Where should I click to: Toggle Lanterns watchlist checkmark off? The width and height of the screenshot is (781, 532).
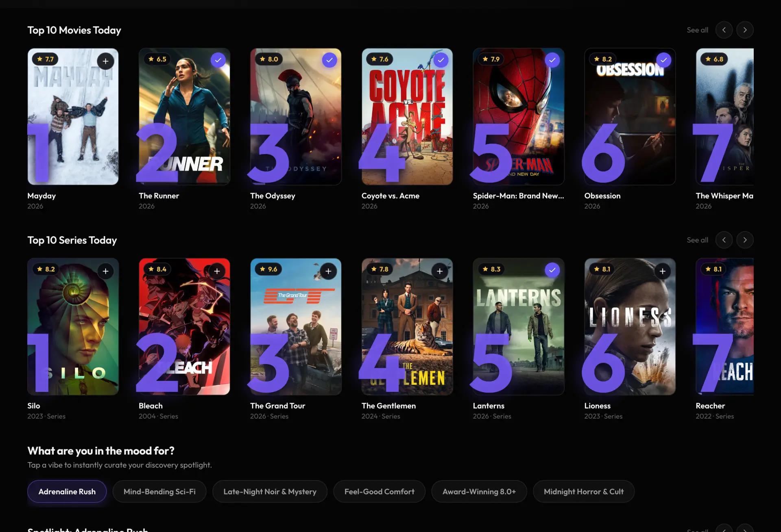tap(552, 270)
